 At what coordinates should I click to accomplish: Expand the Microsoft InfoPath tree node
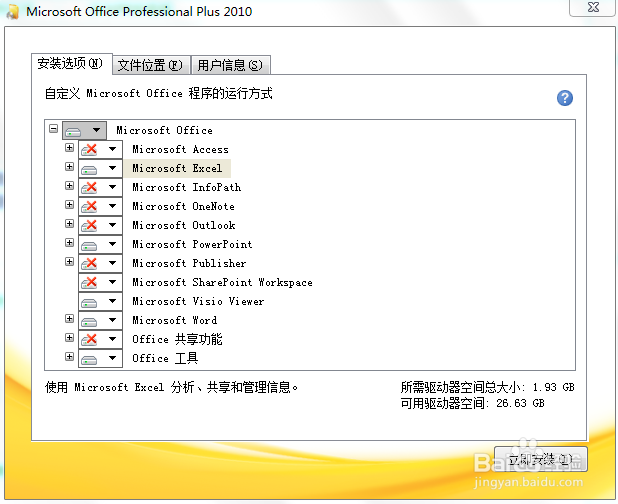pos(69,186)
